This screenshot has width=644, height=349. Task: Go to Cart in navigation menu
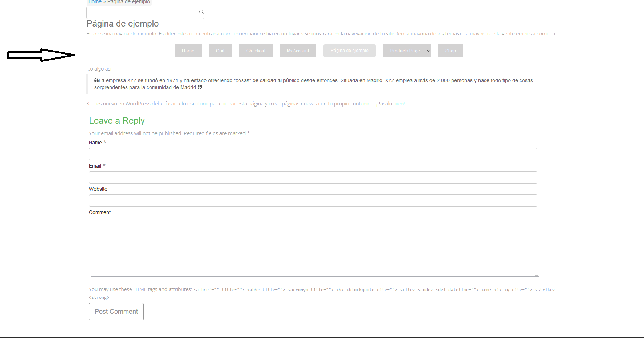tap(220, 51)
